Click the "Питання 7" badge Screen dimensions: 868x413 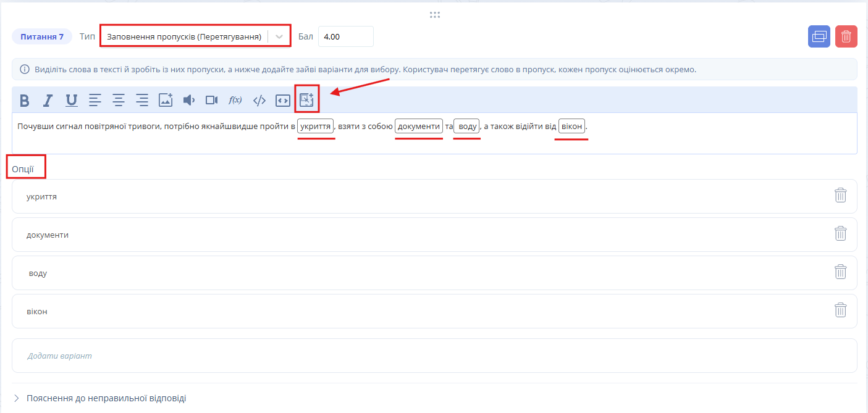point(42,36)
